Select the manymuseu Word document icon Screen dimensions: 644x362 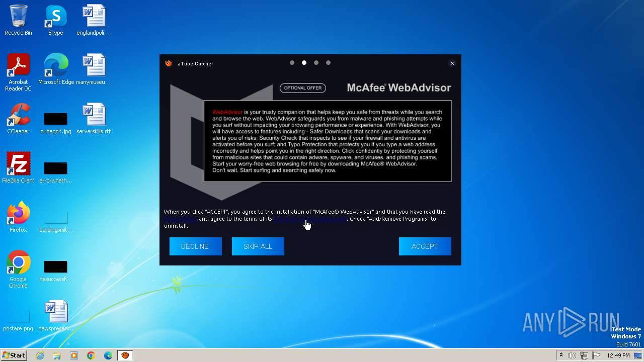[x=94, y=69]
